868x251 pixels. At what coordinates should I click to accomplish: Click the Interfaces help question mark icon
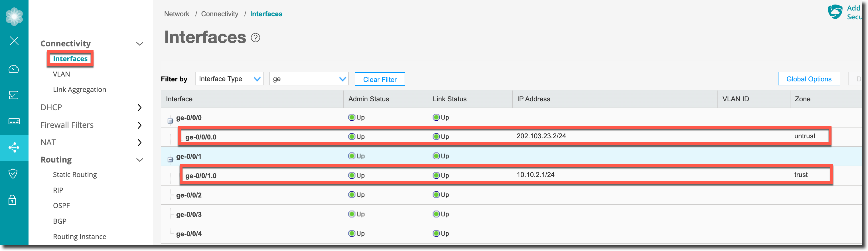[255, 38]
